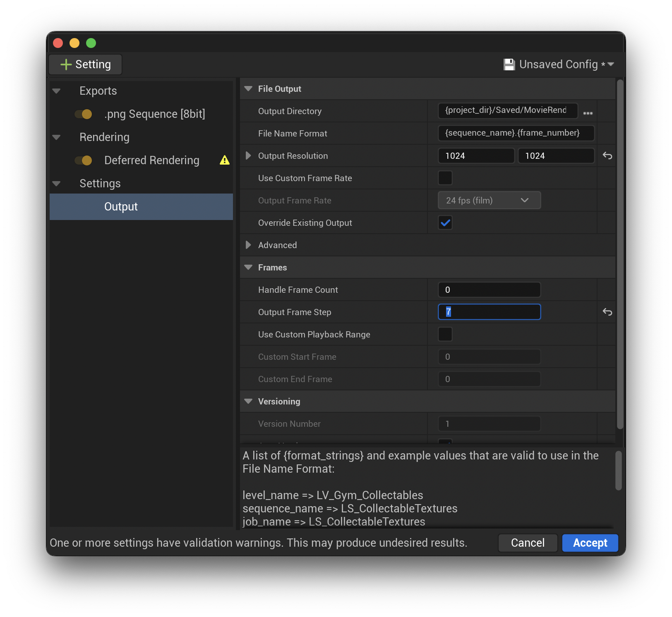Click the save icon beside Unsaved Config
The height and width of the screenshot is (617, 672).
click(509, 64)
